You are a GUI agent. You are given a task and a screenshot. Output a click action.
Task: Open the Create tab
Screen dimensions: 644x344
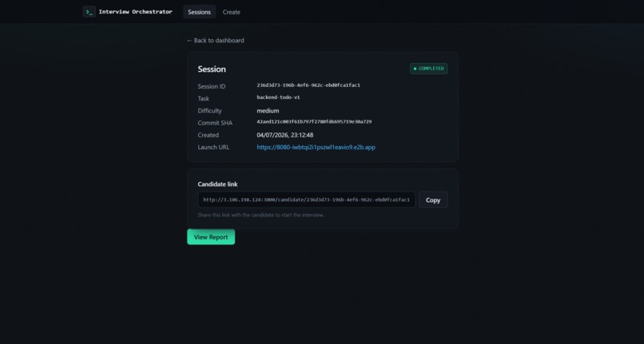pyautogui.click(x=231, y=12)
